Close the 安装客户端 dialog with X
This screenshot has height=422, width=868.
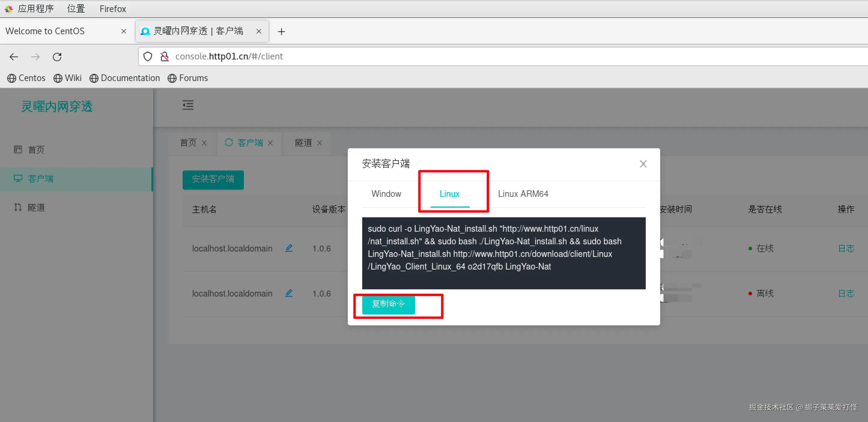pos(643,164)
